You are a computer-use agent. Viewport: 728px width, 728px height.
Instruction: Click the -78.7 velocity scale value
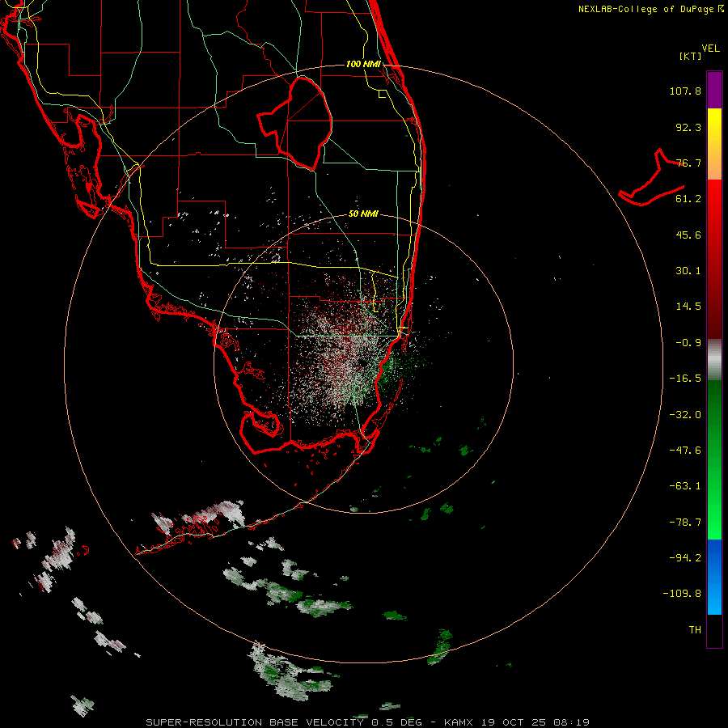pyautogui.click(x=685, y=523)
